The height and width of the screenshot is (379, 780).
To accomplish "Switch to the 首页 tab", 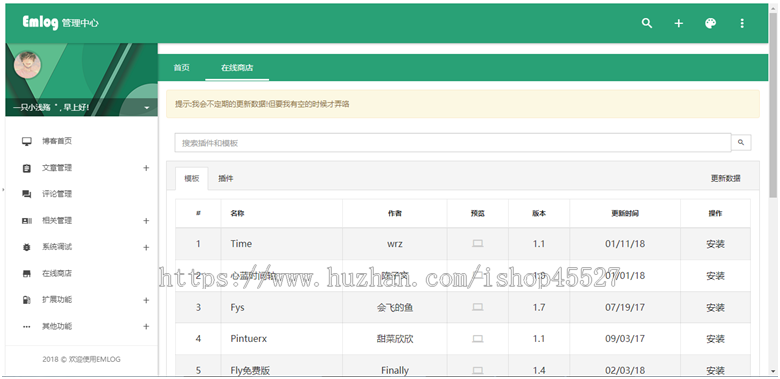I will [x=182, y=68].
